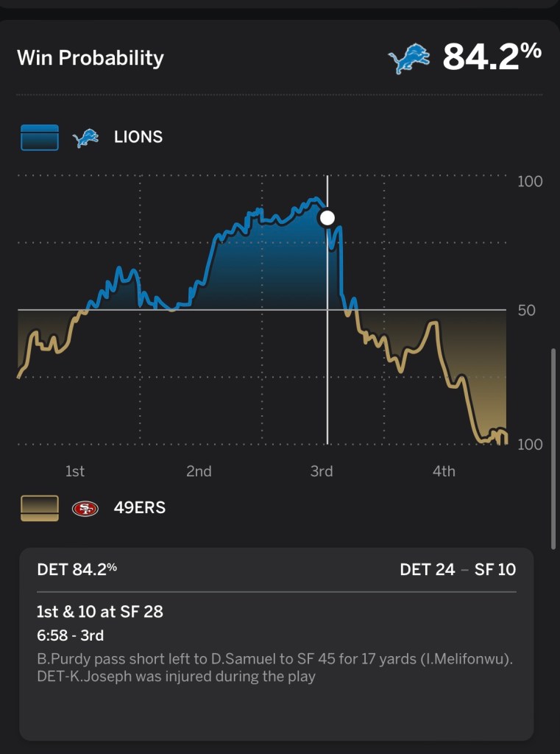Select the B.Purdy pass play description
The width and height of the screenshot is (560, 754).
click(x=274, y=667)
